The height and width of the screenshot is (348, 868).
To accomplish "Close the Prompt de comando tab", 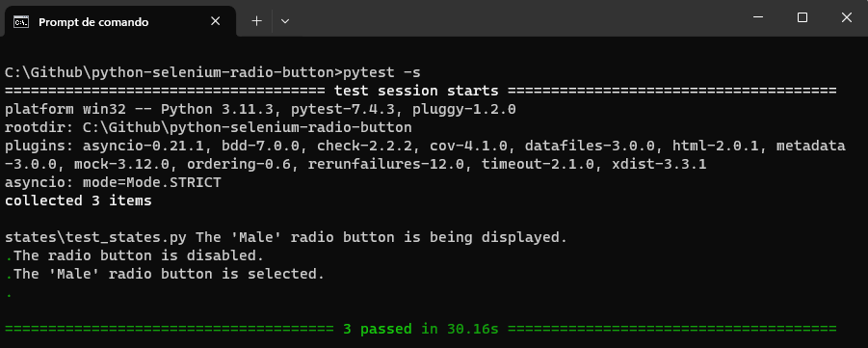I will [x=216, y=21].
